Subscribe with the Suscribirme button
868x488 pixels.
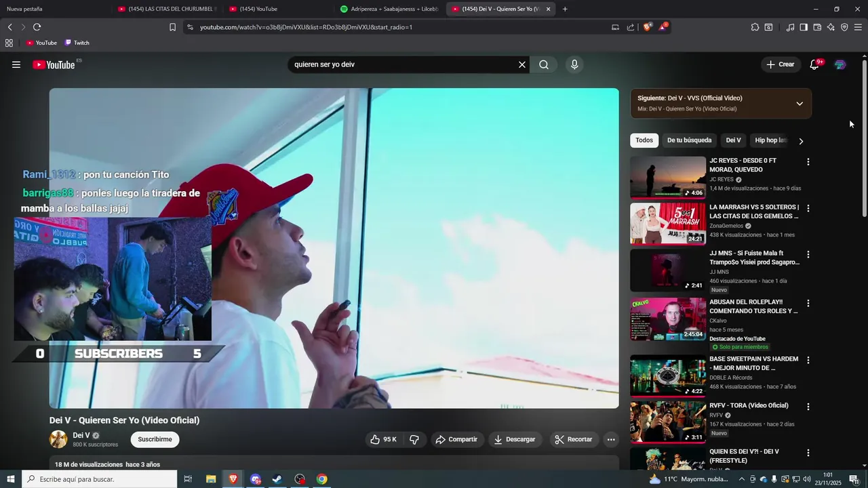155,439
